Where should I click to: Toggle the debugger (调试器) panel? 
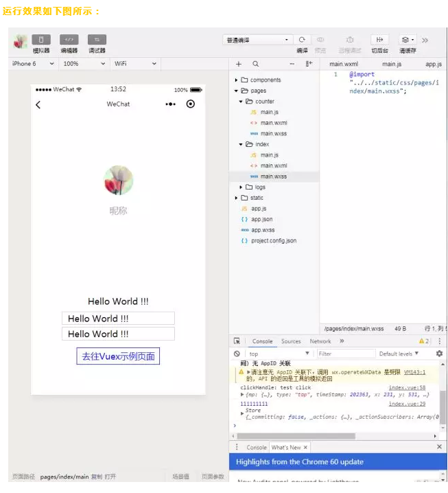tap(97, 40)
